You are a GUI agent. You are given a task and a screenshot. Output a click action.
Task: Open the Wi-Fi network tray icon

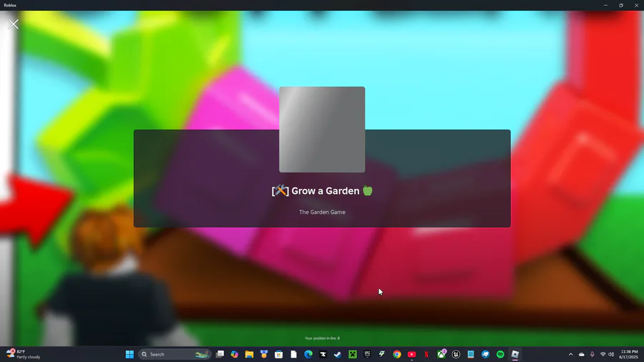coord(603,354)
